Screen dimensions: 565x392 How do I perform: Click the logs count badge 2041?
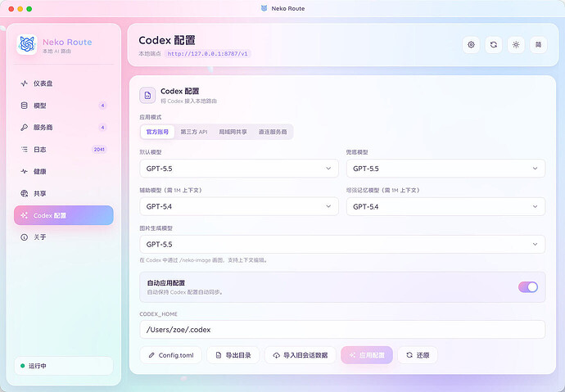coord(99,150)
